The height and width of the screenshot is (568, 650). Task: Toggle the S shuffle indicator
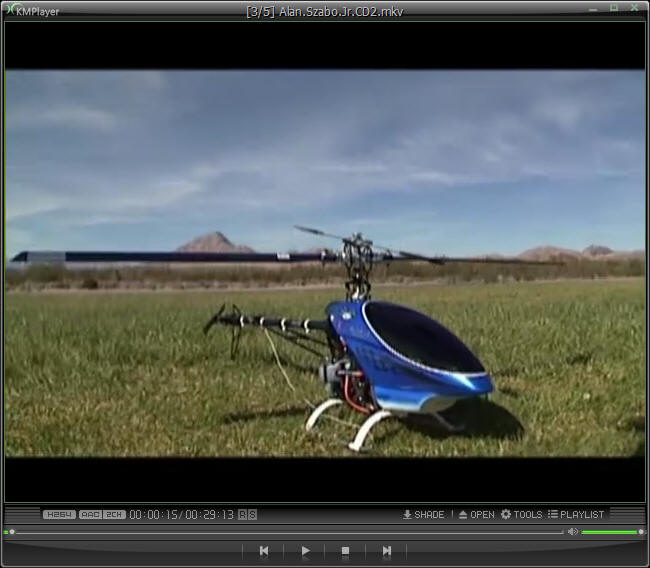pos(252,514)
